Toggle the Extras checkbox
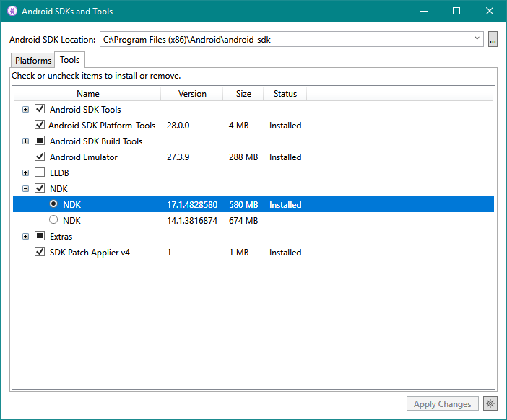This screenshot has height=420, width=507. (x=40, y=236)
